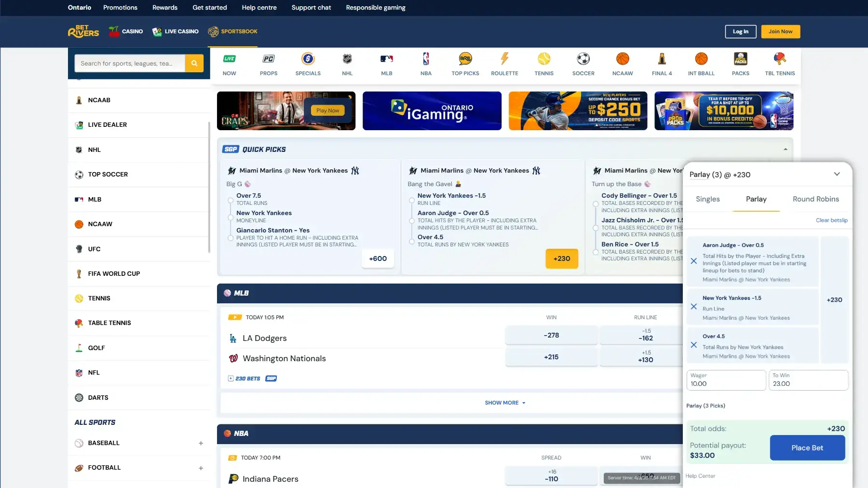This screenshot has height=488, width=868.
Task: Open the Ontario iGaming banner
Action: click(x=432, y=111)
